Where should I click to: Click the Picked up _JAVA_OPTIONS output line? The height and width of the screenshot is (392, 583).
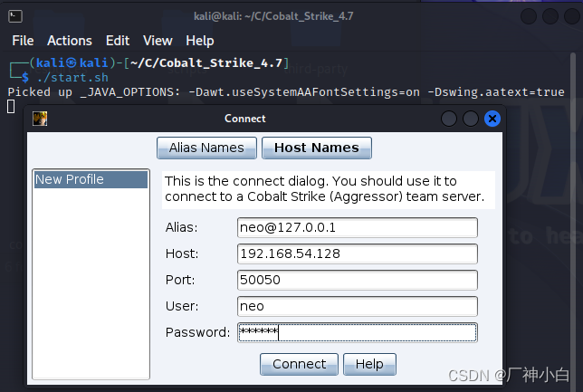(x=286, y=91)
